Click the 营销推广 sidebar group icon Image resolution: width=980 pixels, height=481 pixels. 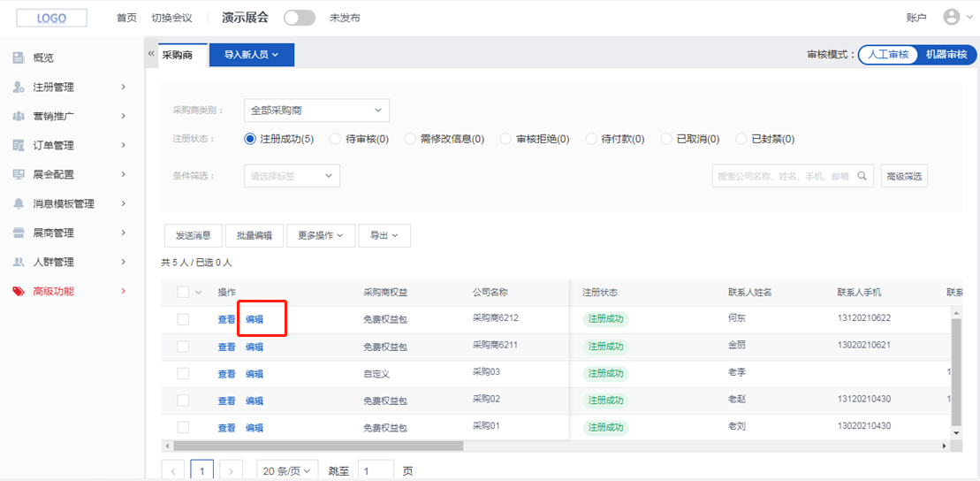(19, 117)
